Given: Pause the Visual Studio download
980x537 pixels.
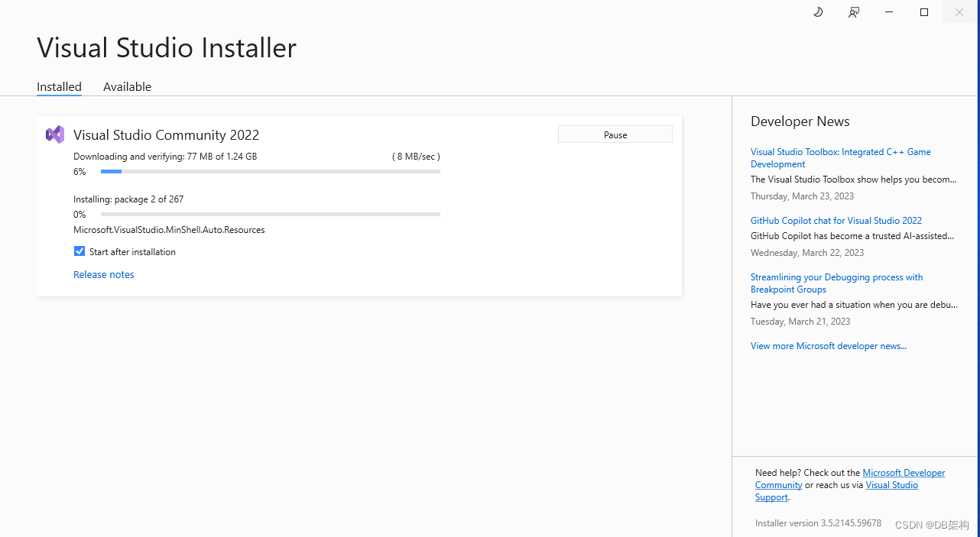Looking at the screenshot, I should pyautogui.click(x=615, y=134).
